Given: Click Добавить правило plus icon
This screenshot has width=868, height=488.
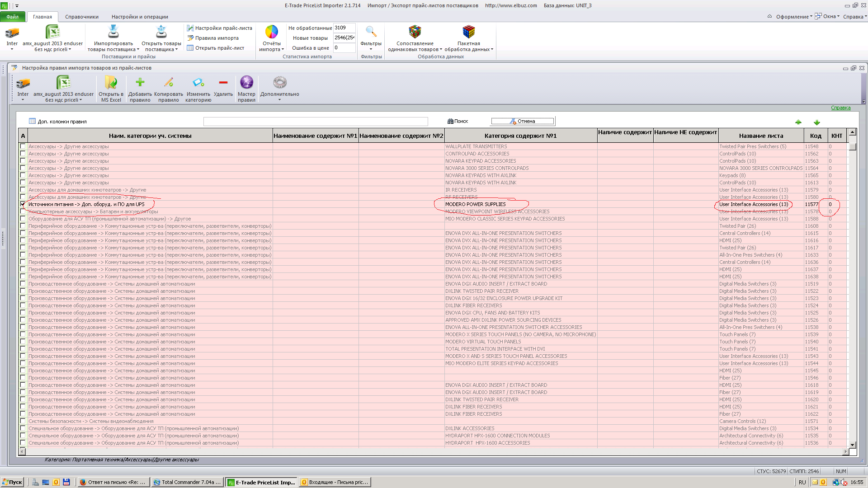Looking at the screenshot, I should click(x=140, y=82).
